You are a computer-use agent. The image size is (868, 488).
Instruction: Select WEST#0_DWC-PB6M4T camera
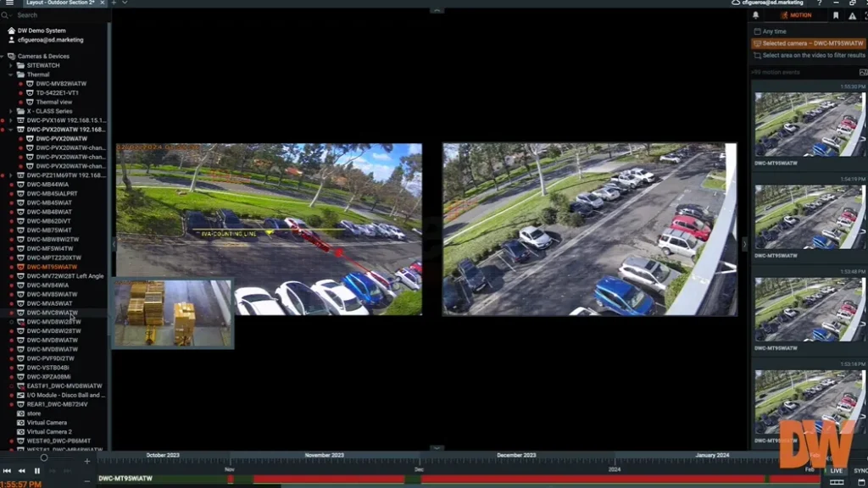coord(58,441)
